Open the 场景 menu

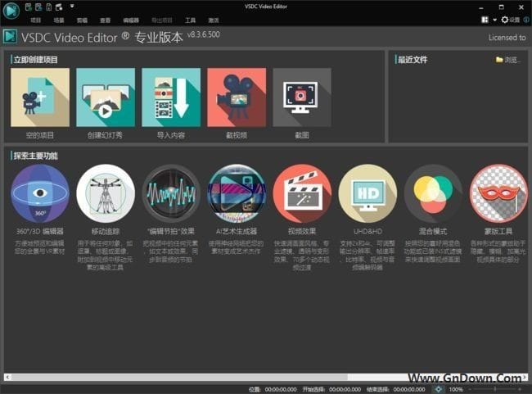click(59, 20)
